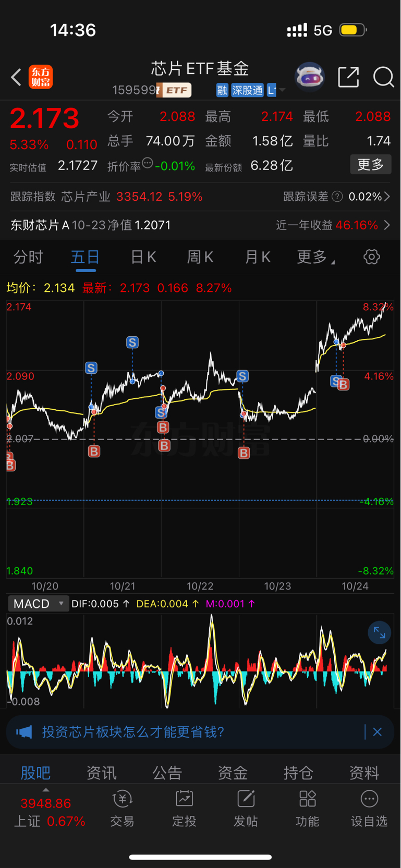Tap the 芯片ETF基金 title

(x=200, y=69)
